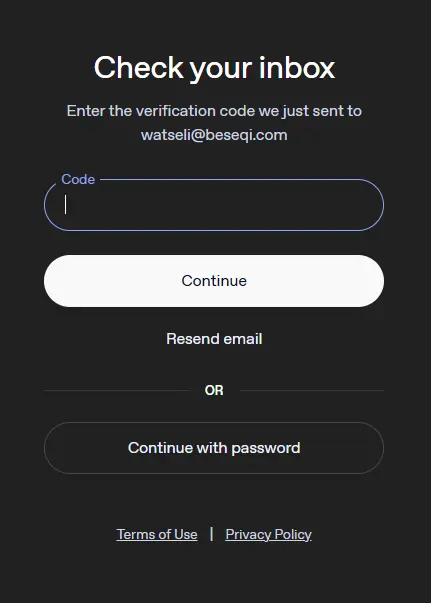Click the Resend email text link
Viewport: 431px width, 603px height.
[x=214, y=339]
